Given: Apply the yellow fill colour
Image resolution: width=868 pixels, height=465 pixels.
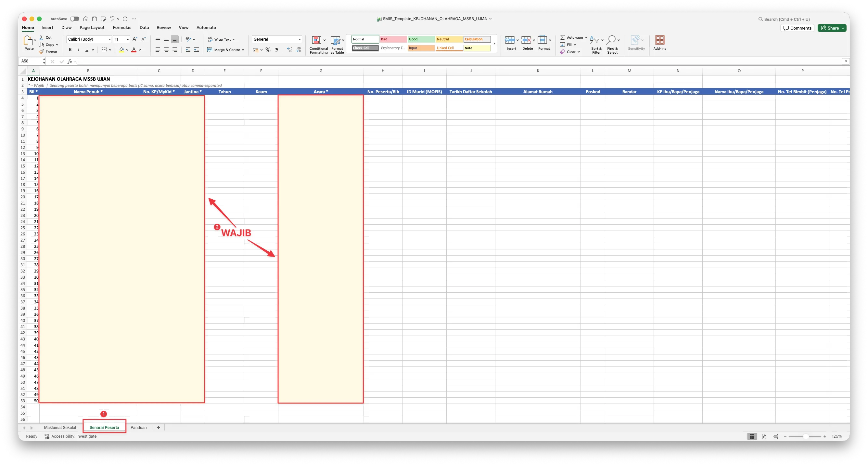Looking at the screenshot, I should pos(121,50).
